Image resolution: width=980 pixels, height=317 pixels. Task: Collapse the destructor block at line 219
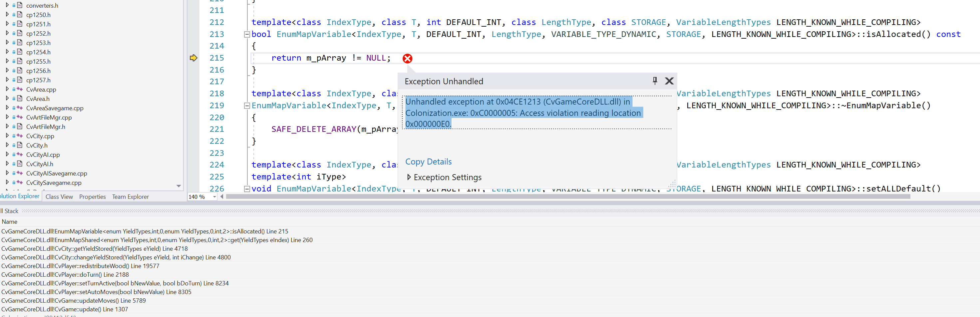click(x=246, y=106)
